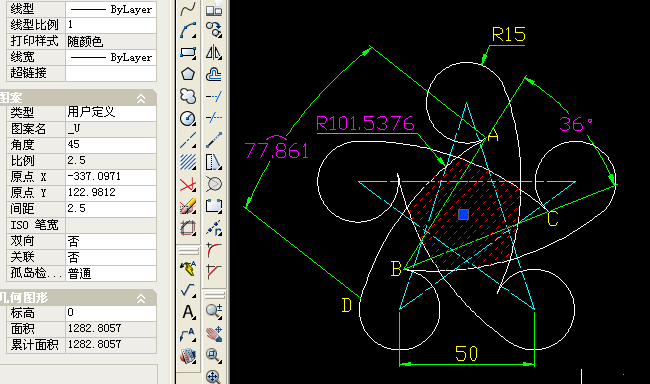Viewport: 650px width, 384px height.
Task: Open the 孤岛检测 普通 value field
Action: [x=111, y=273]
